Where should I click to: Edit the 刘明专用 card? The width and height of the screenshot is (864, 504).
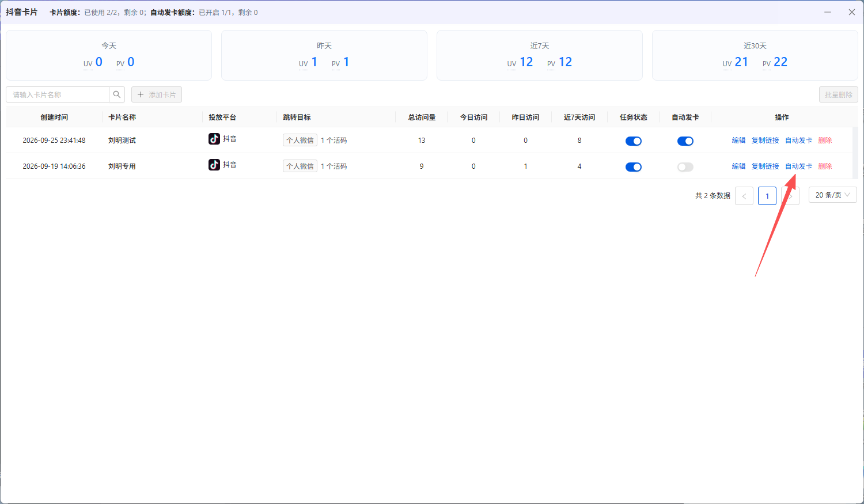click(739, 166)
